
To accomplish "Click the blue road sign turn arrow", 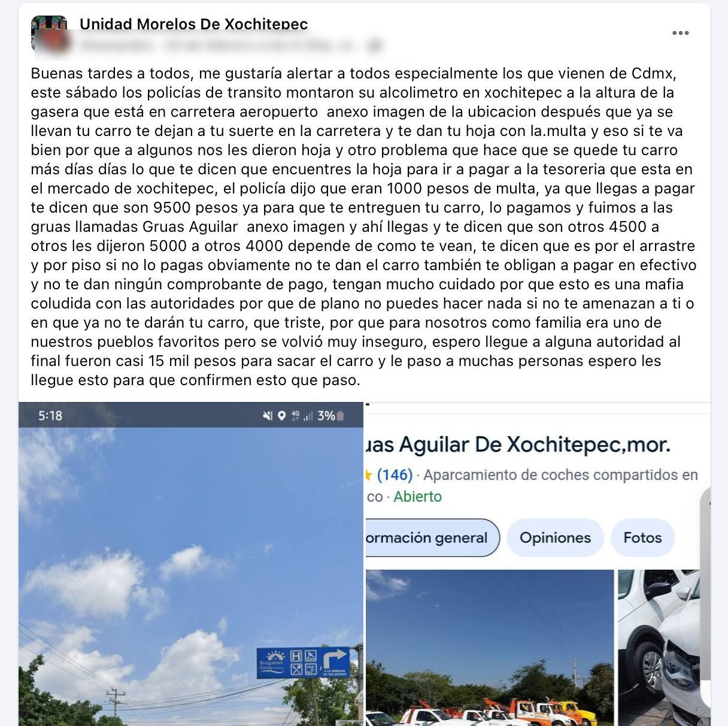I will click(x=336, y=661).
